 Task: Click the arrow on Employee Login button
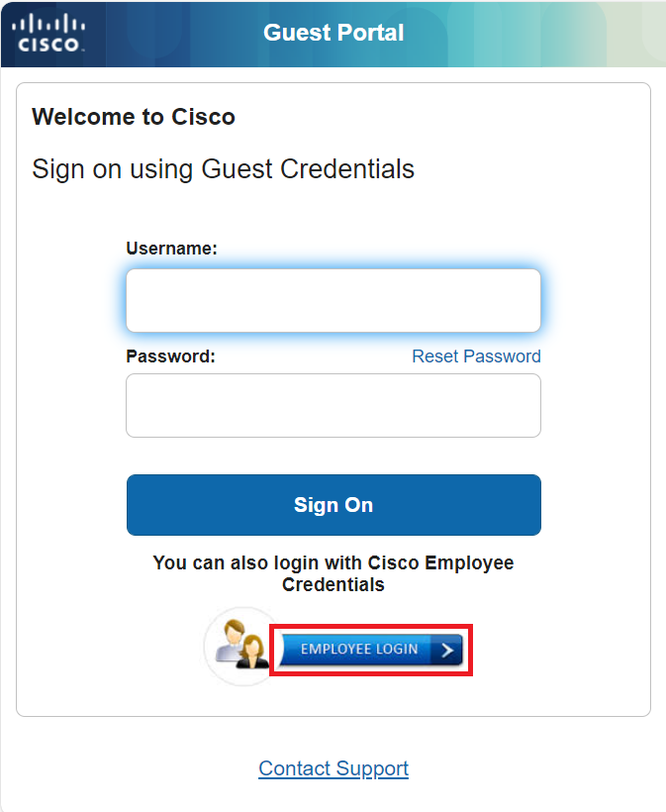pos(447,651)
